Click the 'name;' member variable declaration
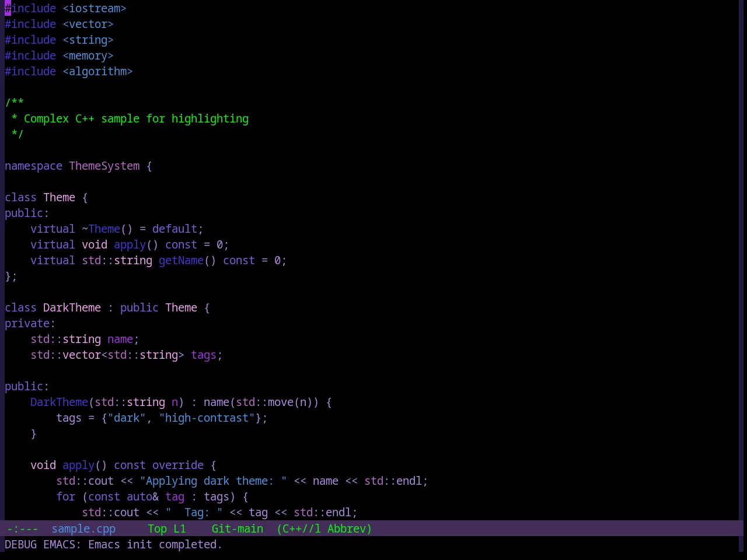The height and width of the screenshot is (560, 747). 123,339
